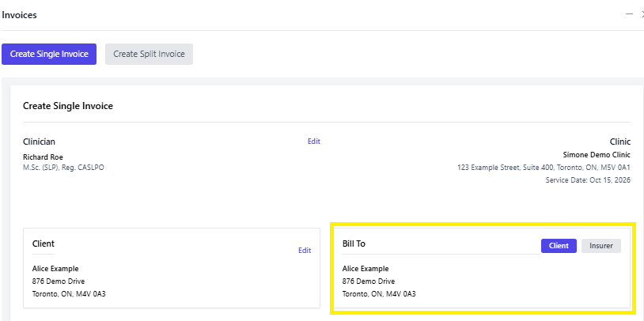
Task: Click Toronto, ON, M4V 0A3 in Client card
Action: point(69,294)
